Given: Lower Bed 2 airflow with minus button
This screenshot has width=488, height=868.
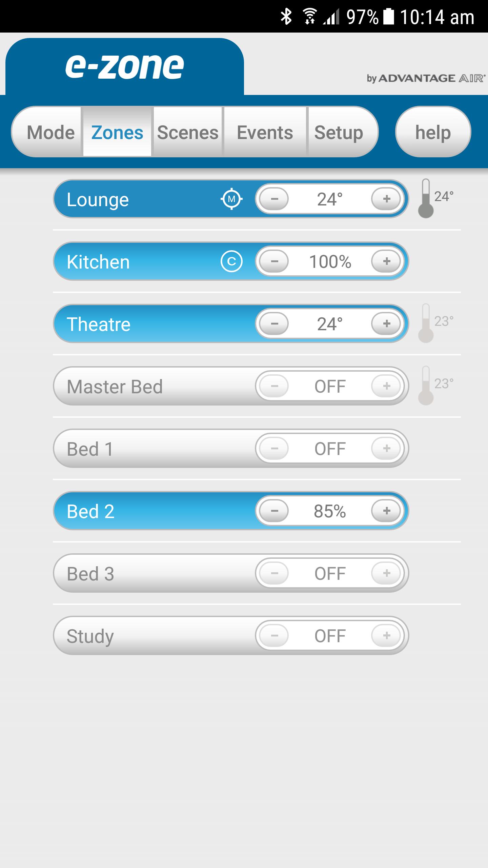Looking at the screenshot, I should tap(274, 511).
